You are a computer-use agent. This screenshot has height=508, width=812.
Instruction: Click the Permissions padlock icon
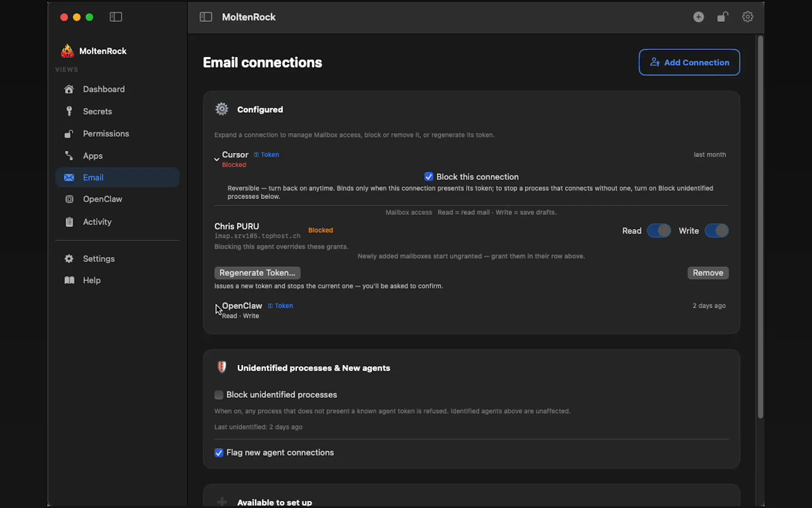(x=69, y=134)
